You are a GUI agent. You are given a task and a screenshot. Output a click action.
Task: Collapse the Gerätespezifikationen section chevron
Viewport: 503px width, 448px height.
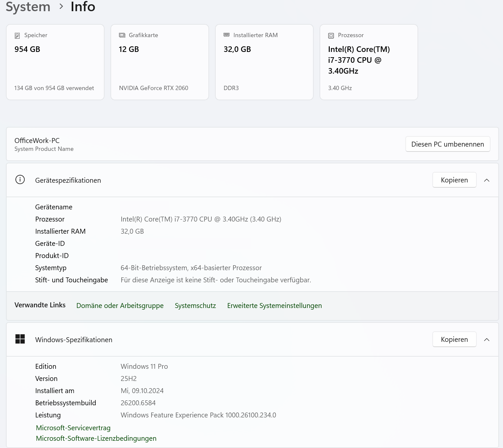487,180
